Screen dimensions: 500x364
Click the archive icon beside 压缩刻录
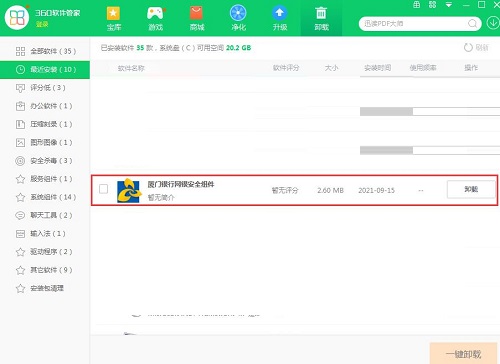tap(20, 124)
